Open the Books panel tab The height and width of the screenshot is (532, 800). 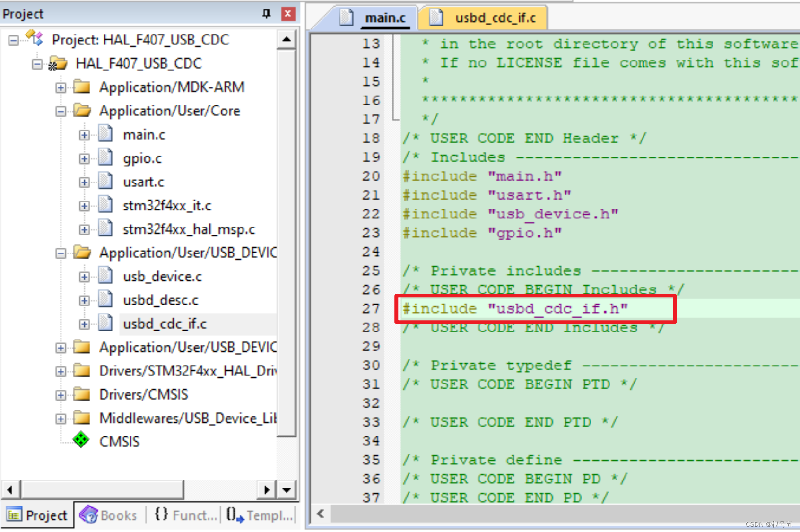[109, 515]
